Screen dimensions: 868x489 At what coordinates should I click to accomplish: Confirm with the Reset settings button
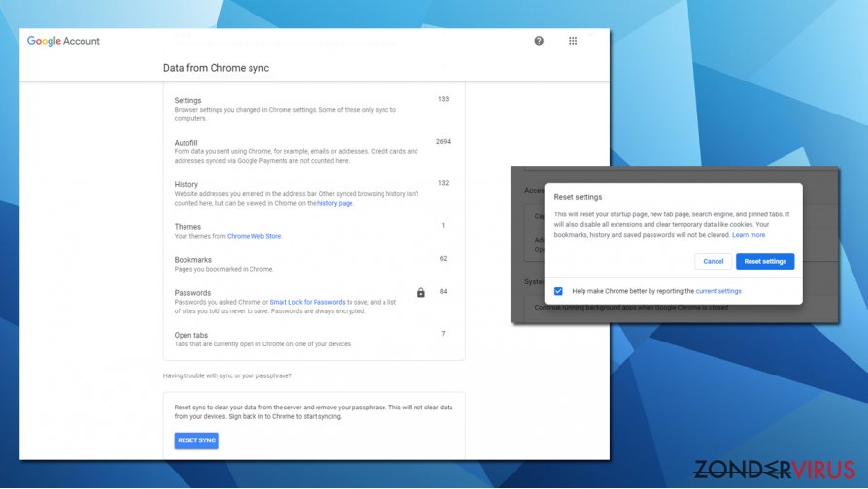(765, 261)
